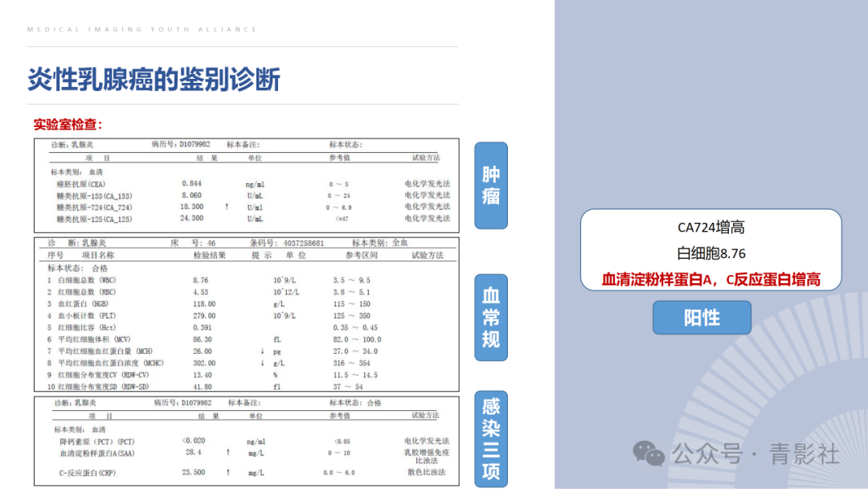Screen dimensions: 868x489
Task: Click the 红细胞分布宽度SD (RDW-SD) row label
Action: click(x=104, y=387)
